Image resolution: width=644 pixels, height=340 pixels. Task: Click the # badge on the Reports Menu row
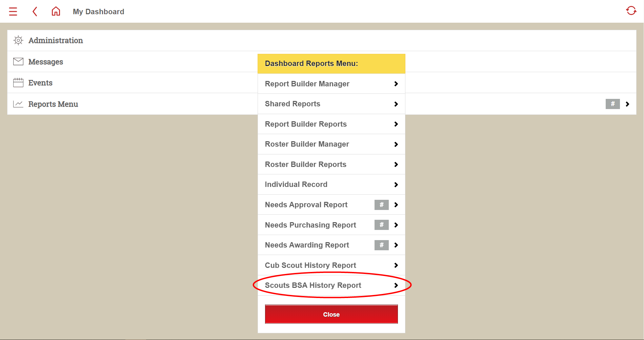click(612, 104)
